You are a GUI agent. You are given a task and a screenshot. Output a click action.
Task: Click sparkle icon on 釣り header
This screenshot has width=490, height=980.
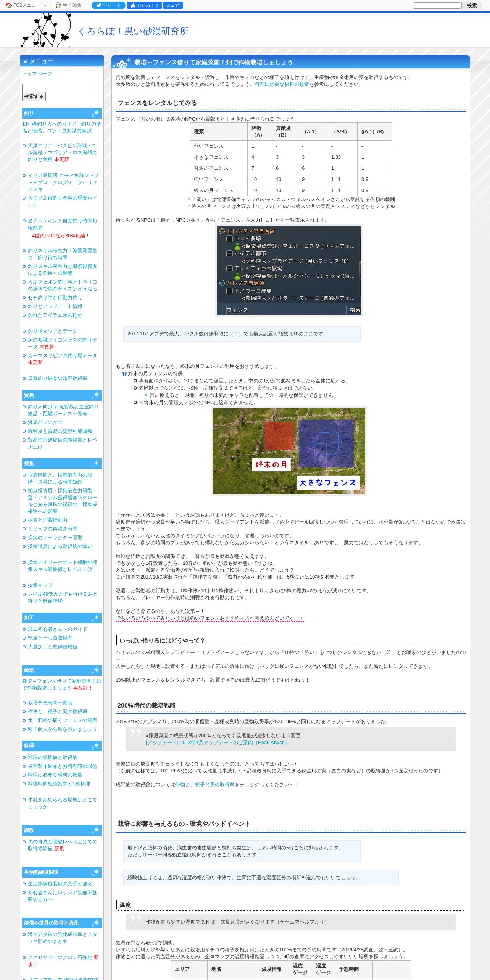(x=95, y=113)
